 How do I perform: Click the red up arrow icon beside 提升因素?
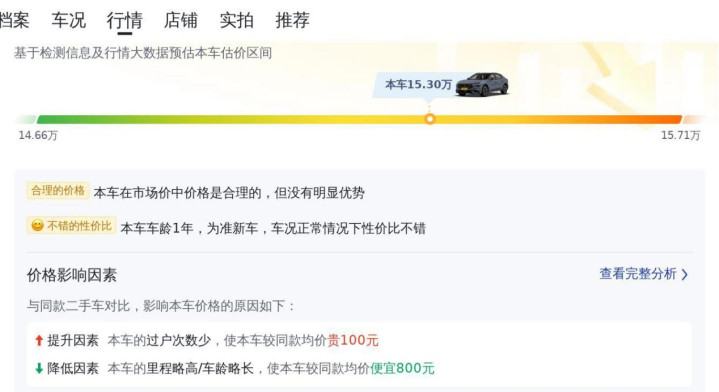[x=39, y=340]
